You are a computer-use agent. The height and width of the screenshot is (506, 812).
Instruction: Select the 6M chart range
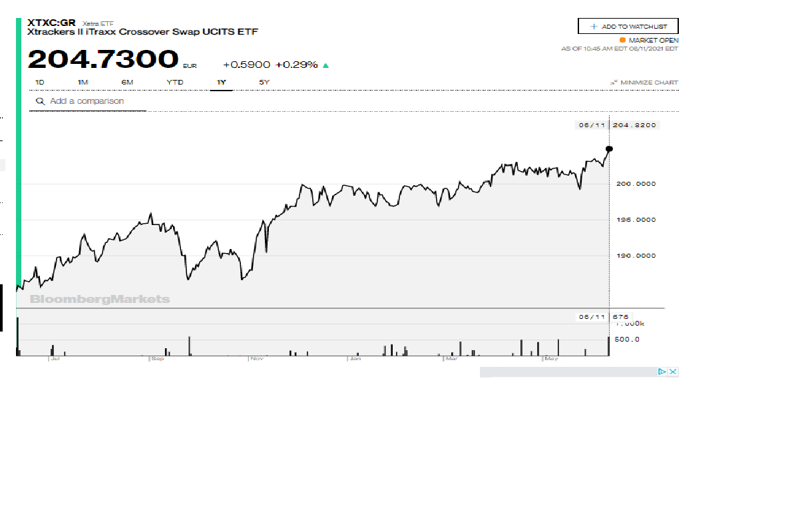pyautogui.click(x=127, y=83)
